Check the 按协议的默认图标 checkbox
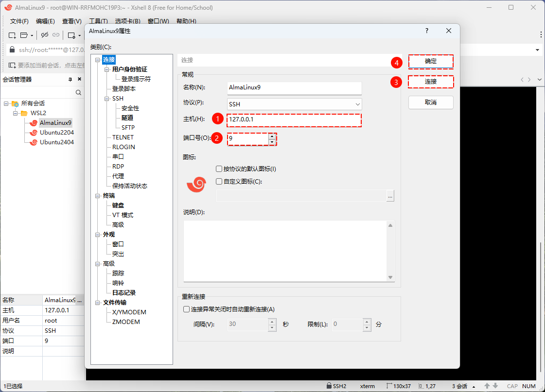Viewport: 545px width, 392px height. (218, 169)
